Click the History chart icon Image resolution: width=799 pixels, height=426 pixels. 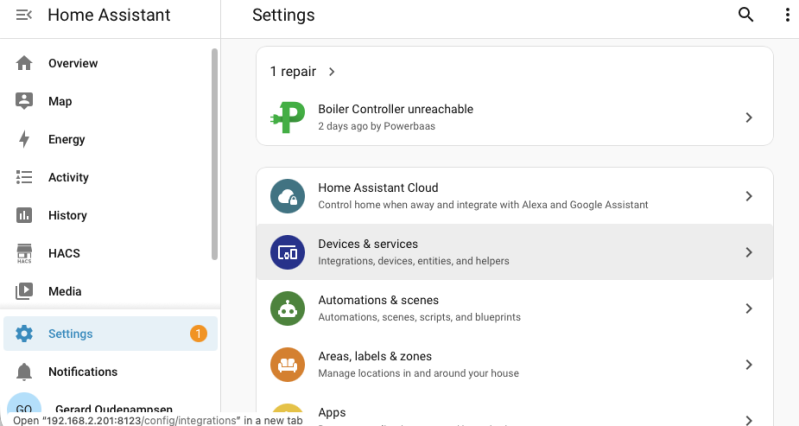pyautogui.click(x=24, y=215)
